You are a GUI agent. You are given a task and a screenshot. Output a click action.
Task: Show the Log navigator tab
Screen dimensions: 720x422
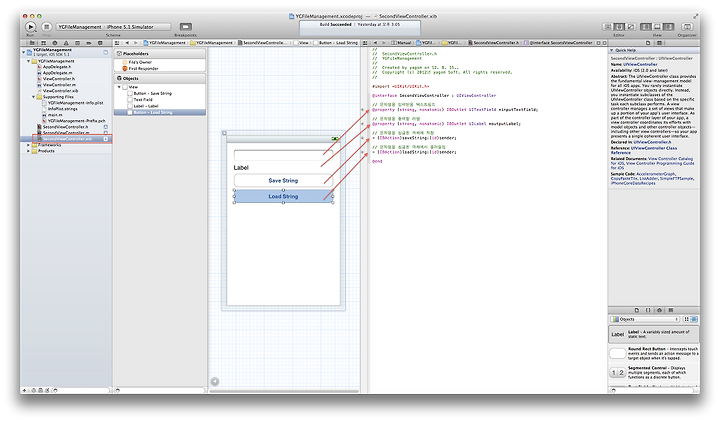point(100,43)
